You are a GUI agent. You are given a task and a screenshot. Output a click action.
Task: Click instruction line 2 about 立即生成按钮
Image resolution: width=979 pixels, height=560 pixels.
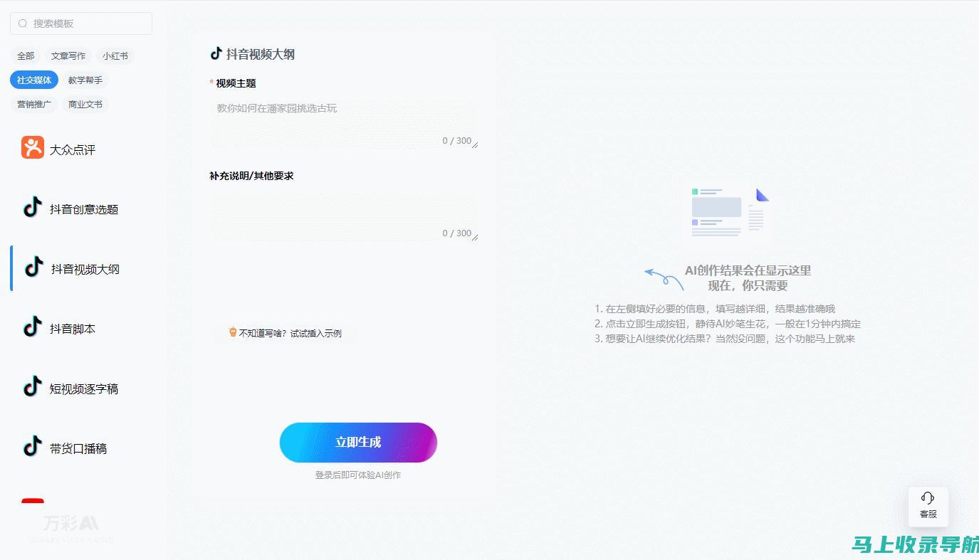(x=728, y=324)
